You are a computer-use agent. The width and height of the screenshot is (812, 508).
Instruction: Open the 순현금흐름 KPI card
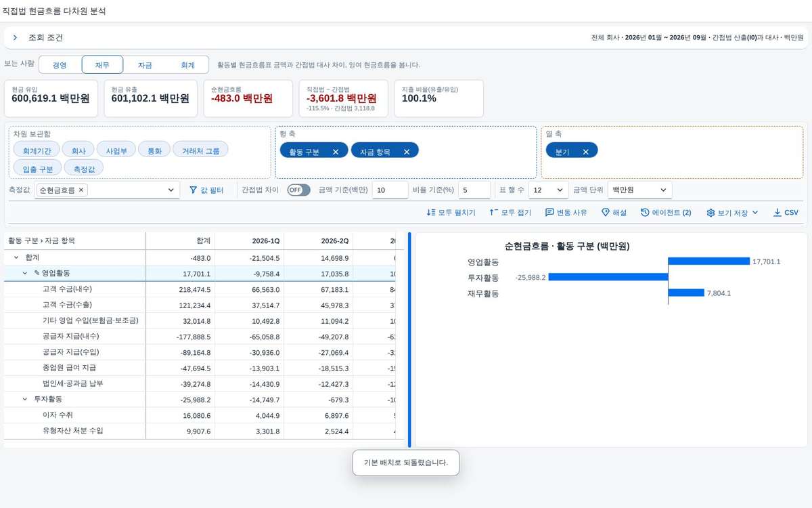(248, 98)
